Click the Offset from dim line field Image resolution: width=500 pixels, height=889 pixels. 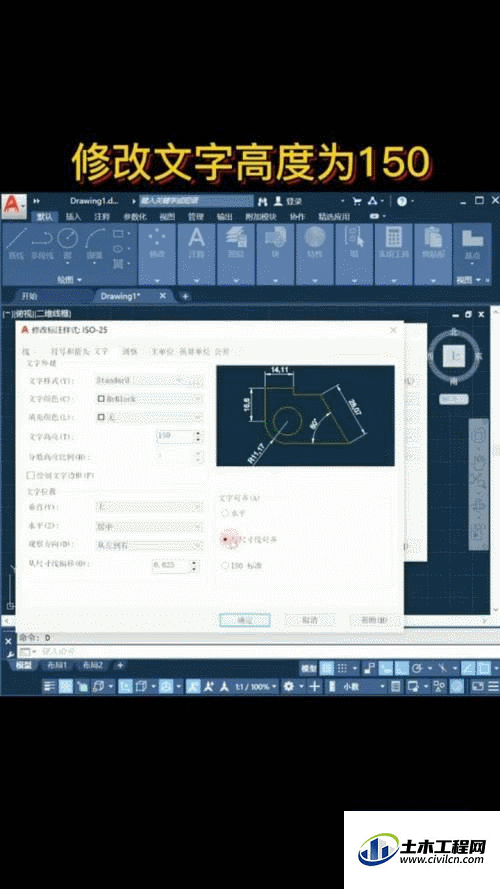pos(170,565)
